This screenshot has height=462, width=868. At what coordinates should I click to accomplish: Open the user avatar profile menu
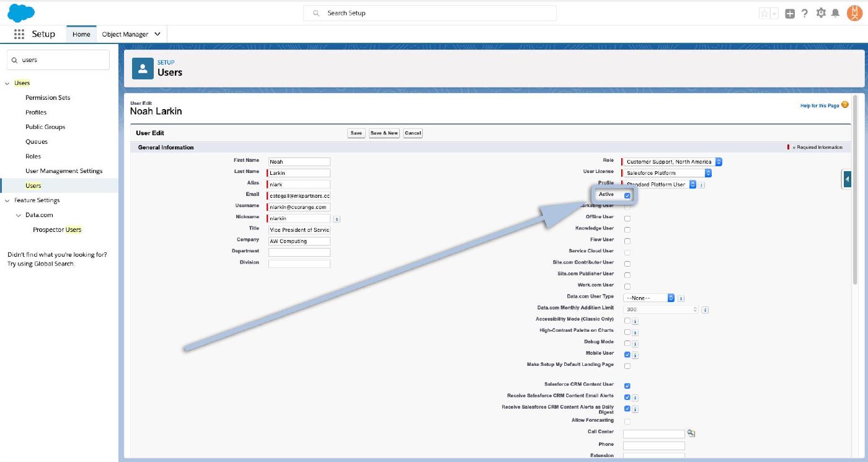pyautogui.click(x=854, y=13)
